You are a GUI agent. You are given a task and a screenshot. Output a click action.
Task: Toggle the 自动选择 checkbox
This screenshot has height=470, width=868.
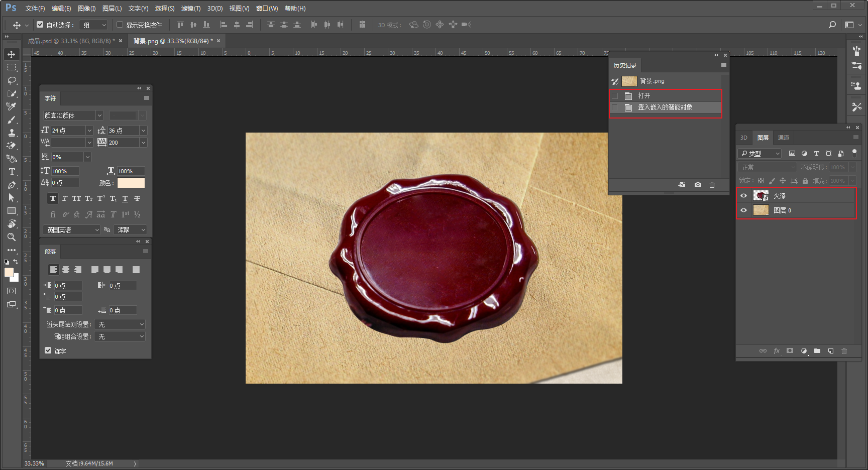tap(40, 25)
